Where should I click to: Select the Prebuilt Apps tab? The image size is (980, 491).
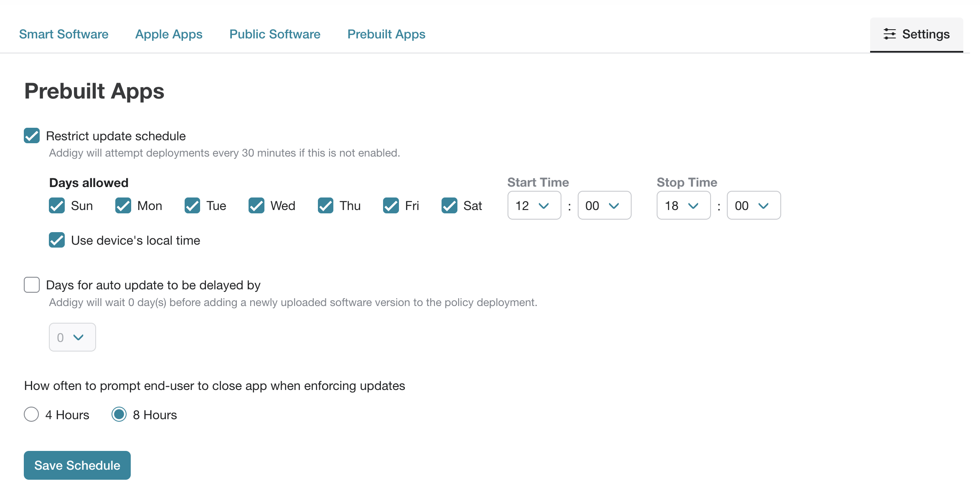coord(386,34)
